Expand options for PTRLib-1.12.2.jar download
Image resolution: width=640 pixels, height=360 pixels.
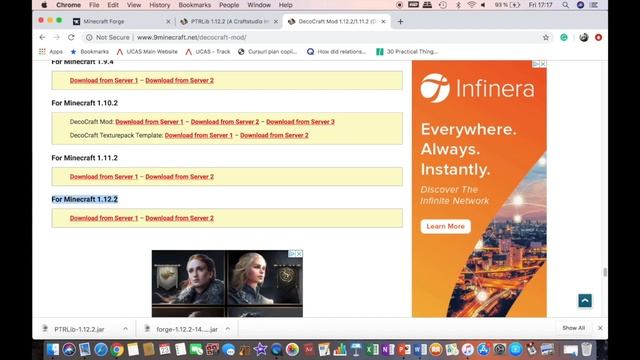tap(125, 329)
